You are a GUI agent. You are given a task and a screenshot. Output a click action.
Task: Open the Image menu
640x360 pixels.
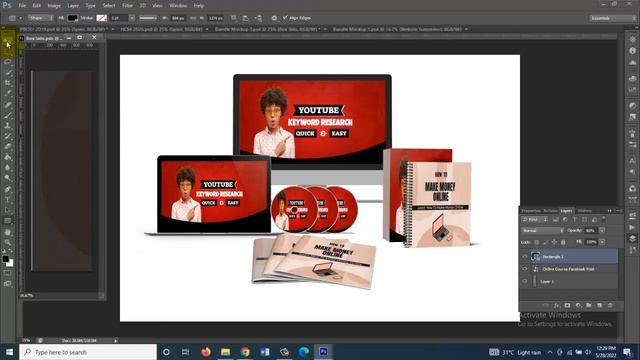54,6
